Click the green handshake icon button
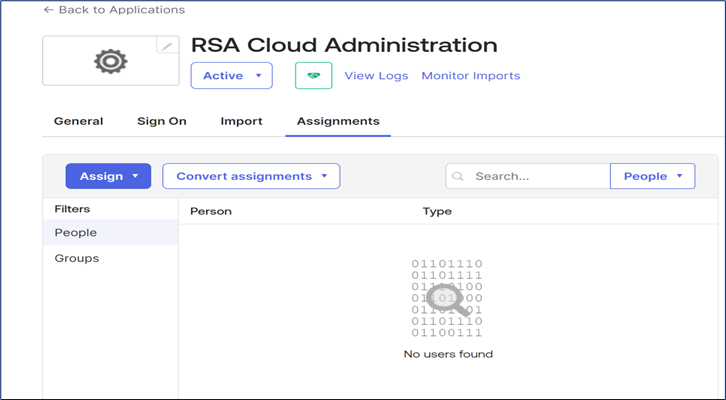726x400 pixels. (x=313, y=75)
